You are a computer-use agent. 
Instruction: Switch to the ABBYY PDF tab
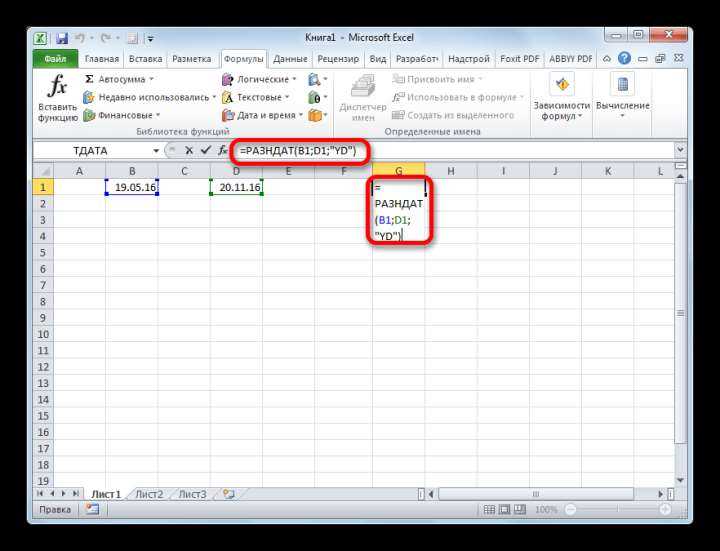click(571, 59)
